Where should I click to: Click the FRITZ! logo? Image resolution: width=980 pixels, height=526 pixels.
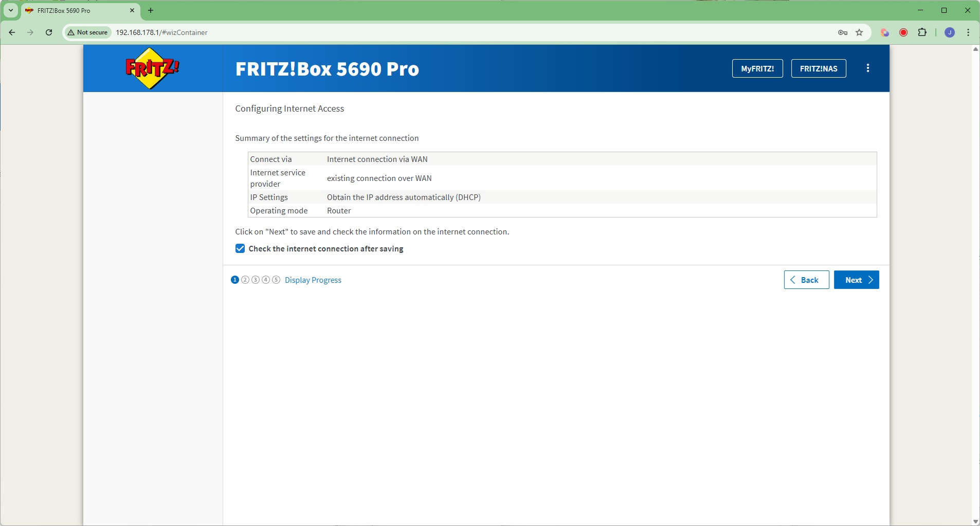153,68
